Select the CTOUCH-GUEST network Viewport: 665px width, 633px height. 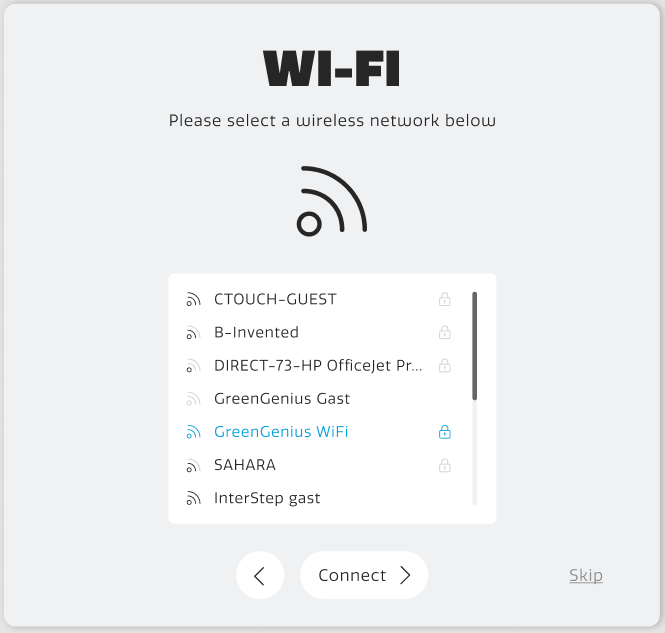[x=275, y=299]
